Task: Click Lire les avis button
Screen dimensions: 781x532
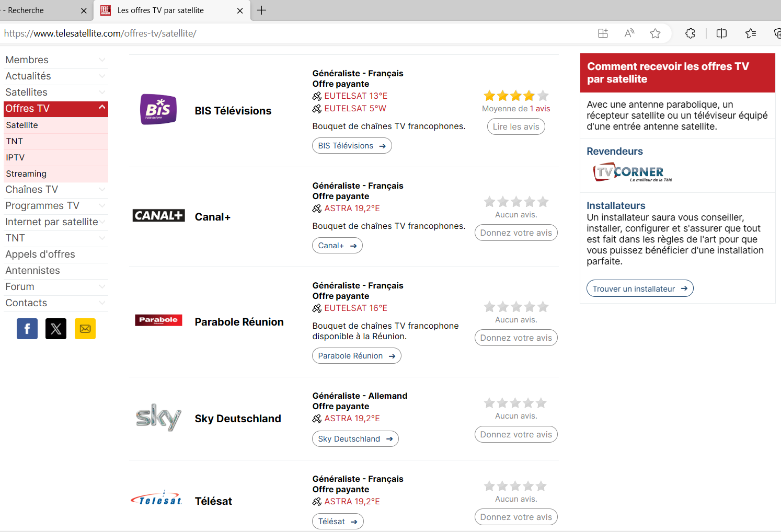Action: pos(516,127)
